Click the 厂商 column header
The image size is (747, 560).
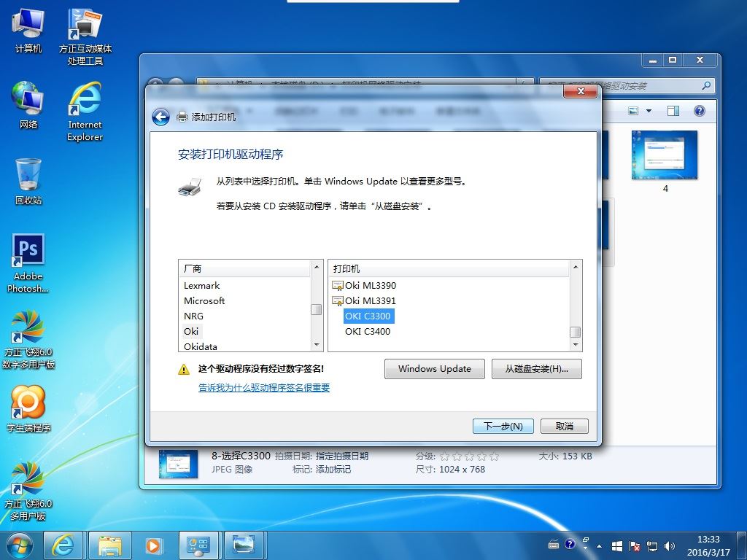245,268
